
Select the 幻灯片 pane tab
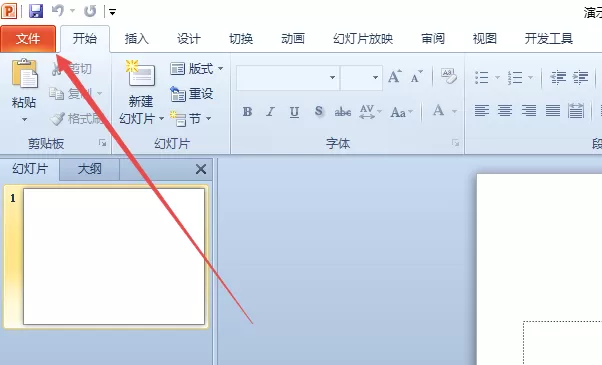(x=30, y=169)
